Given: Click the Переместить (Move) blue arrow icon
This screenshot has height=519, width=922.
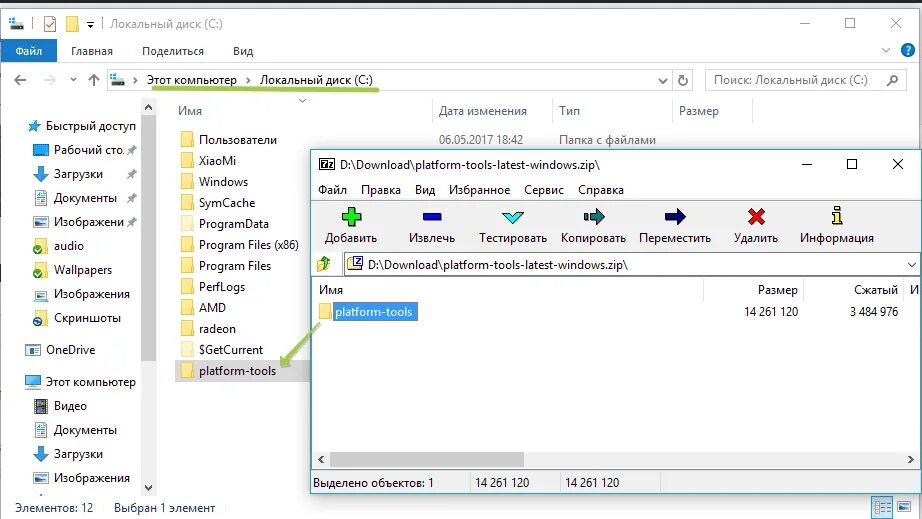Looking at the screenshot, I should tap(674, 217).
